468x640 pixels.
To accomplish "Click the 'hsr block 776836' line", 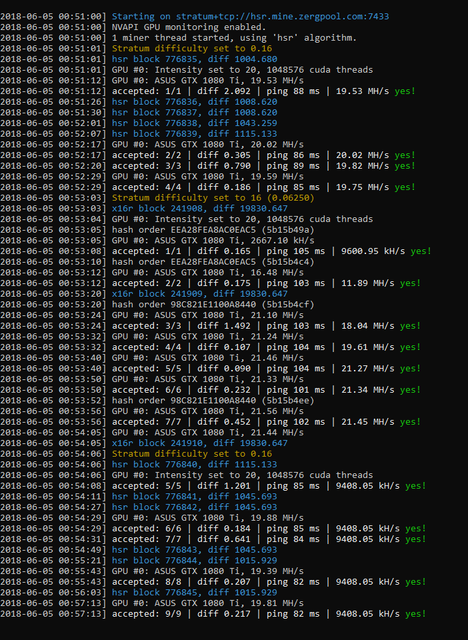I will (x=139, y=102).
